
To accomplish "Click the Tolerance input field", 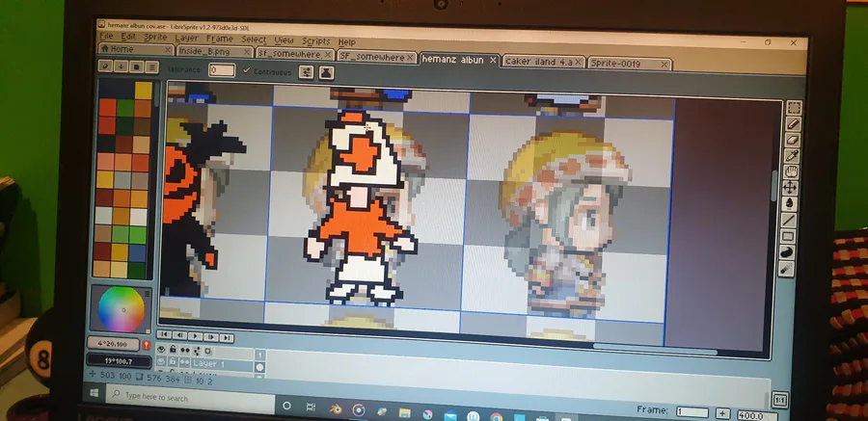I will click(222, 70).
